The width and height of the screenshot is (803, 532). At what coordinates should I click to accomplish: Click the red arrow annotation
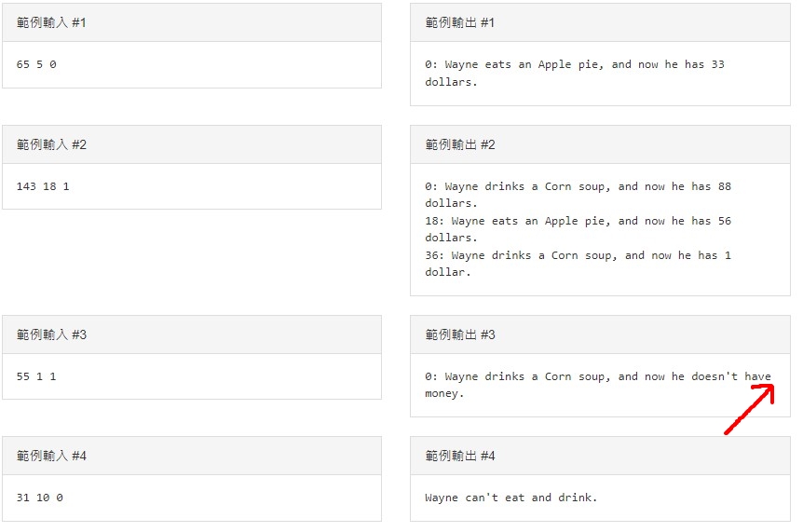click(750, 410)
